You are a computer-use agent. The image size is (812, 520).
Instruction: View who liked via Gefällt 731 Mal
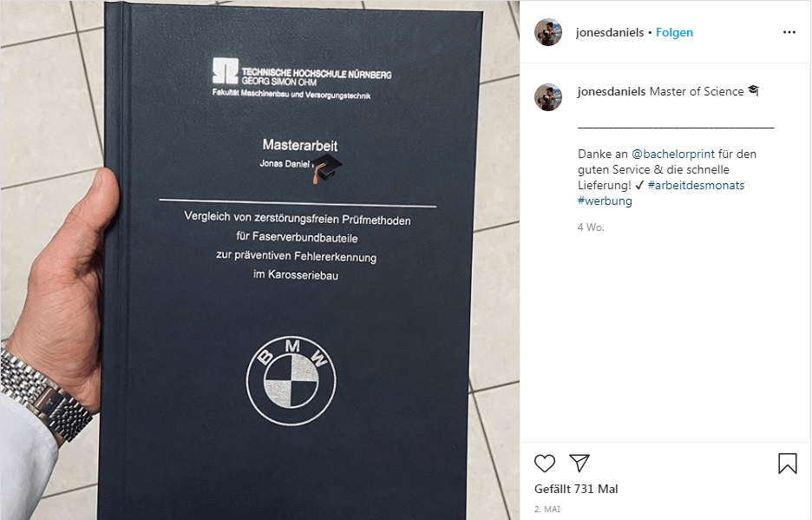(576, 489)
